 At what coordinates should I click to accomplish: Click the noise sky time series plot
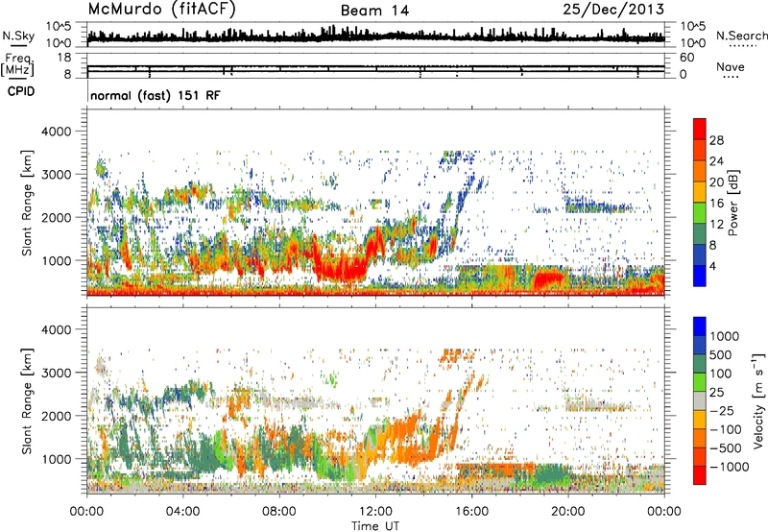point(375,35)
